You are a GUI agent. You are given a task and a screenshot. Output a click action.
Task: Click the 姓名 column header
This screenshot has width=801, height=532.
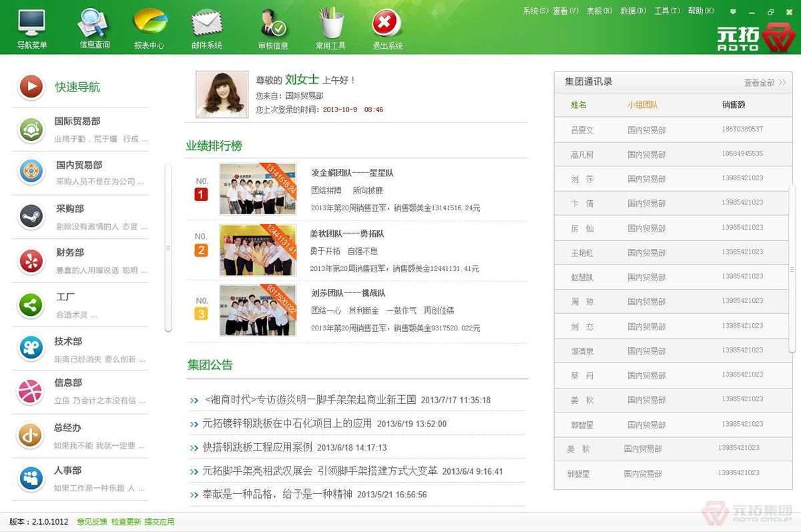point(579,105)
